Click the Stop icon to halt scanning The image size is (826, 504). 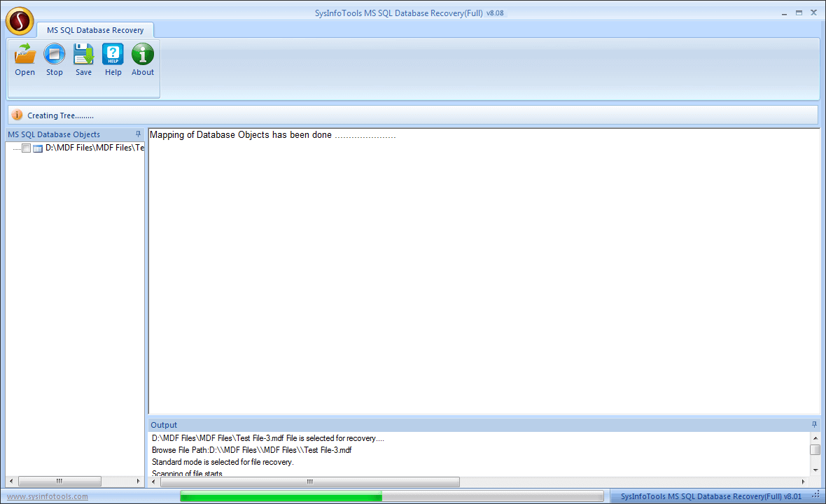[x=54, y=59]
